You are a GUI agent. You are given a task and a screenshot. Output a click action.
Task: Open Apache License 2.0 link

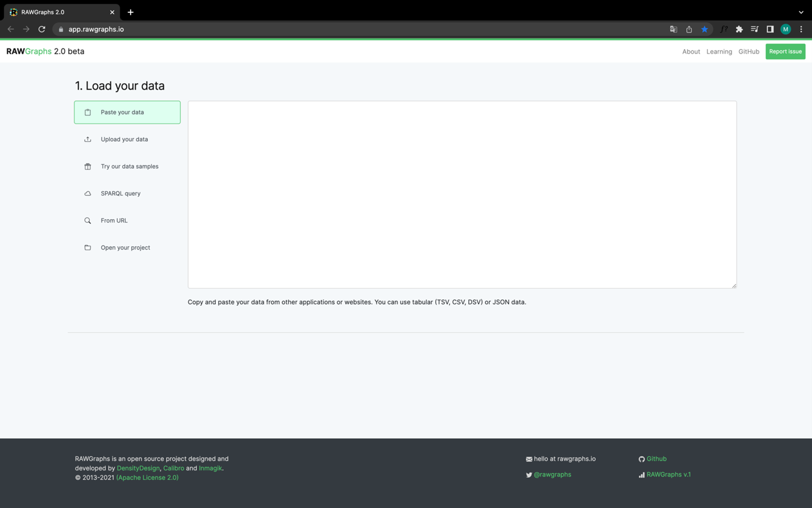(147, 478)
